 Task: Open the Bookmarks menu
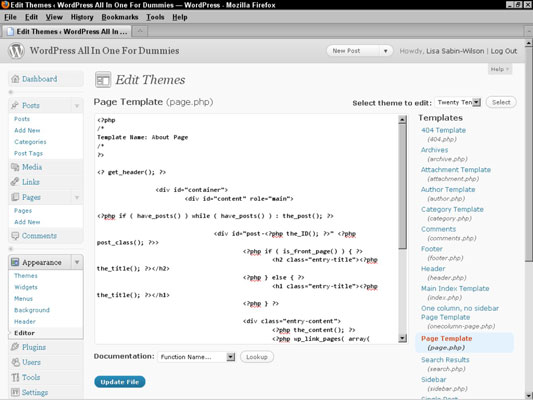coord(120,17)
